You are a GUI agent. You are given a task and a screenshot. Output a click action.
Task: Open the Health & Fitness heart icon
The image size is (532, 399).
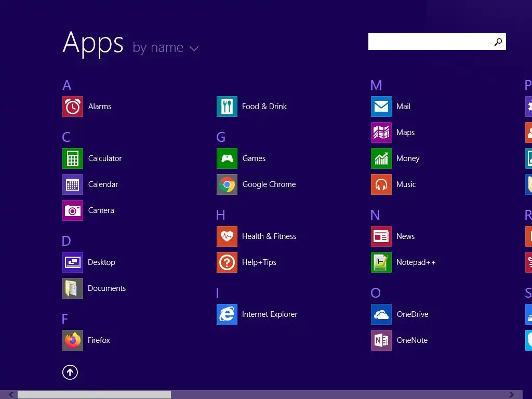point(227,236)
